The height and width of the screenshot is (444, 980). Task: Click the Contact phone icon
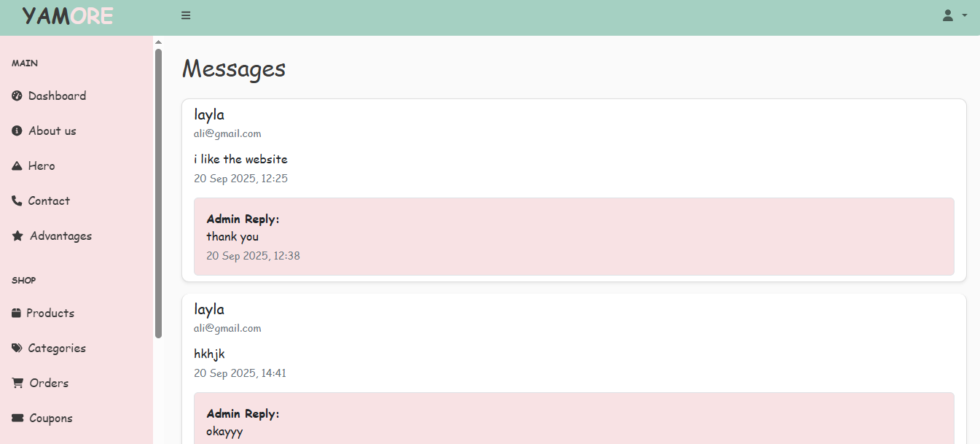pyautogui.click(x=17, y=200)
